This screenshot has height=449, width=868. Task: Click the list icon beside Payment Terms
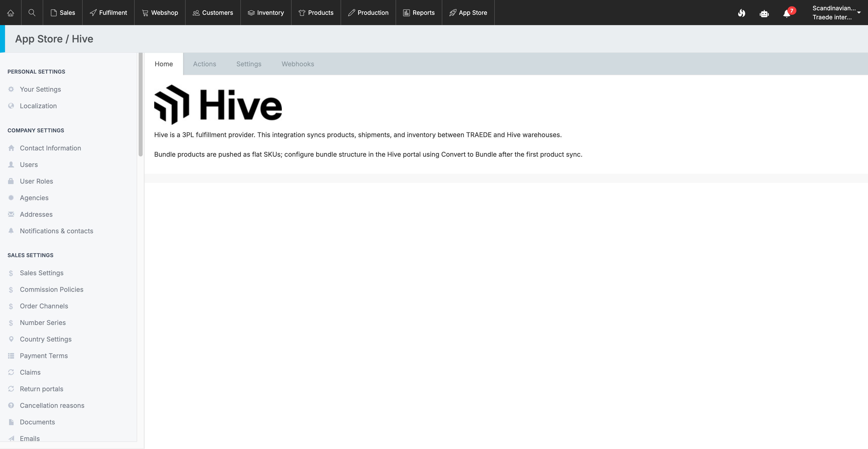[11, 356]
